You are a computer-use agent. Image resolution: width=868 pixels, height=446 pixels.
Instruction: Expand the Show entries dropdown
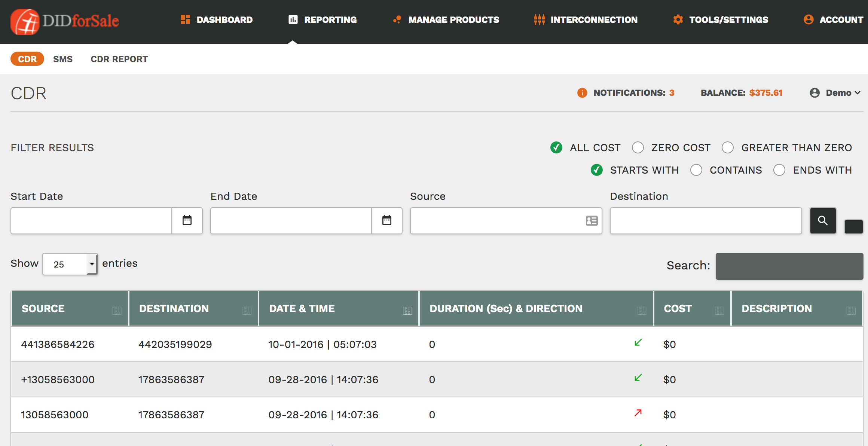pos(70,264)
